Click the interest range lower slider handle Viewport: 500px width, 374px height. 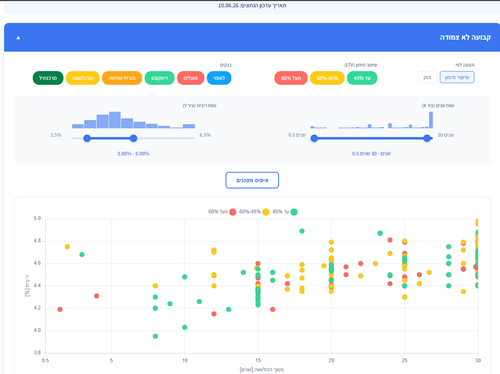tap(87, 138)
